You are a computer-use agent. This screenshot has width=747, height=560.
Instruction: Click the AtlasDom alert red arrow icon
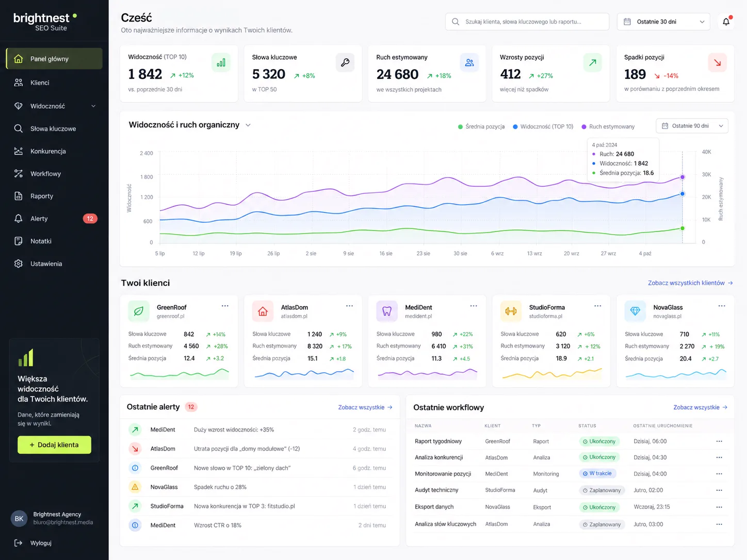pyautogui.click(x=135, y=449)
